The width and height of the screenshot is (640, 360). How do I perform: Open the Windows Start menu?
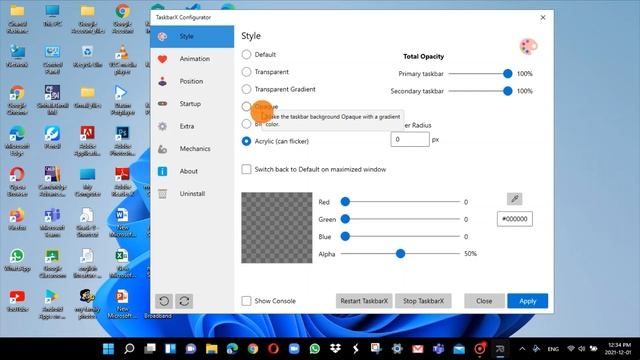pos(109,349)
